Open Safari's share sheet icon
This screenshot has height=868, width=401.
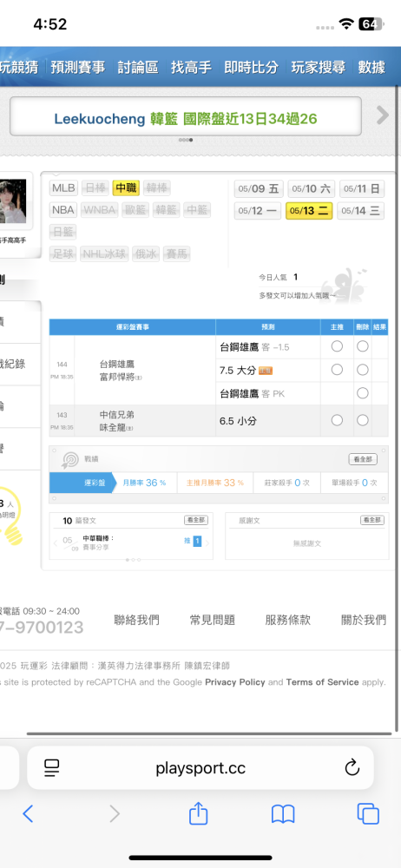198,814
